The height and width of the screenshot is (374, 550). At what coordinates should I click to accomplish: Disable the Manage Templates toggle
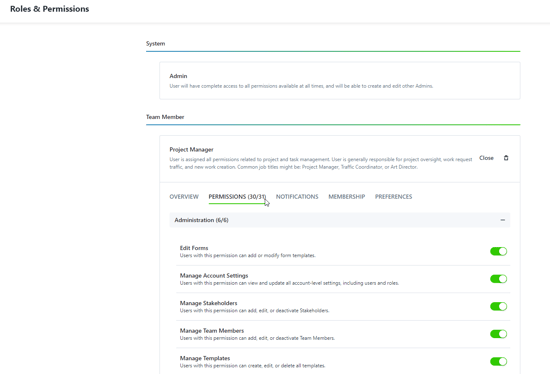pyautogui.click(x=498, y=361)
